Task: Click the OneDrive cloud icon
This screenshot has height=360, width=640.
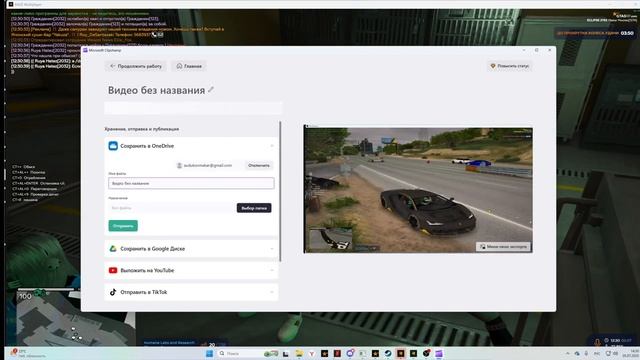Action: tap(113, 146)
